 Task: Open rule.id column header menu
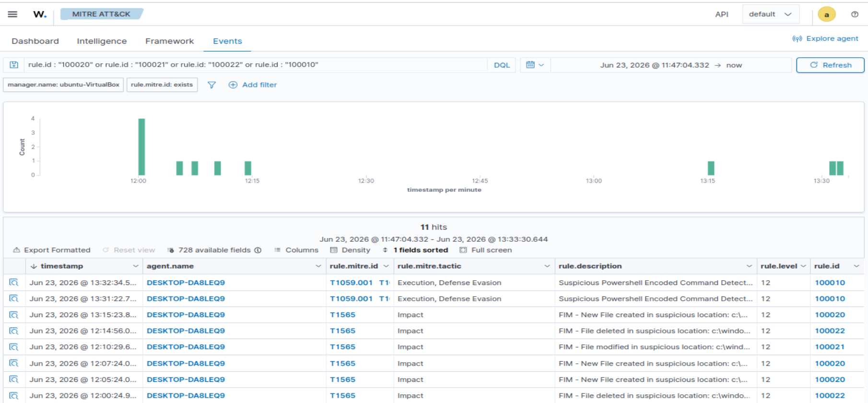click(856, 266)
